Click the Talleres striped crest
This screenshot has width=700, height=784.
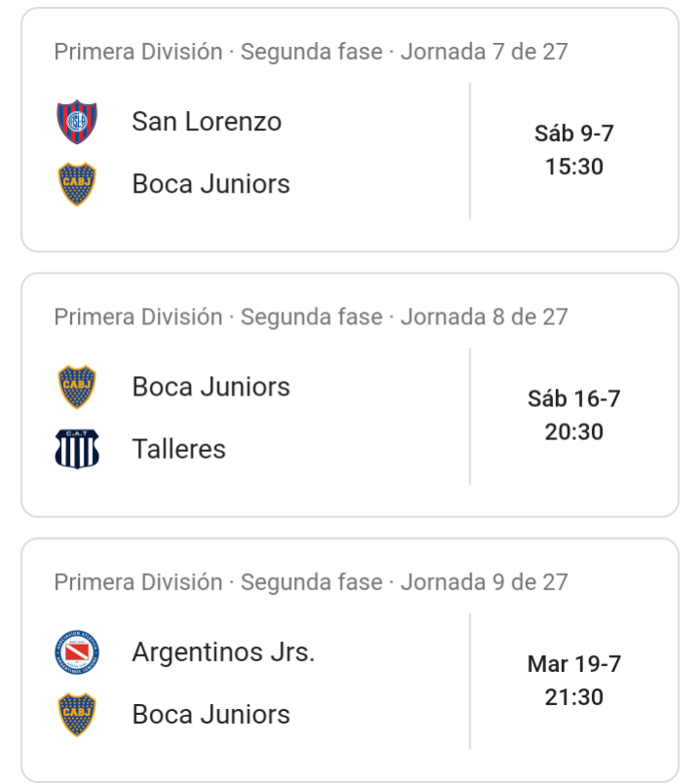(77, 449)
